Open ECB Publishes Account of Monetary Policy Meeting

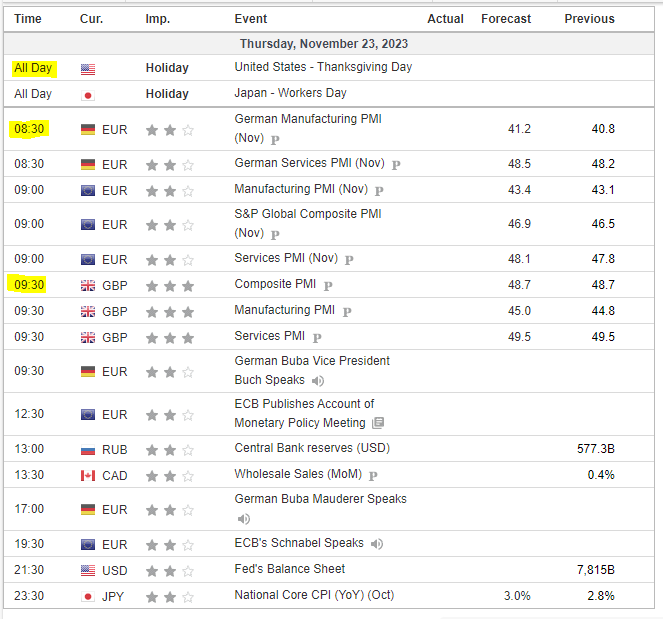click(304, 413)
